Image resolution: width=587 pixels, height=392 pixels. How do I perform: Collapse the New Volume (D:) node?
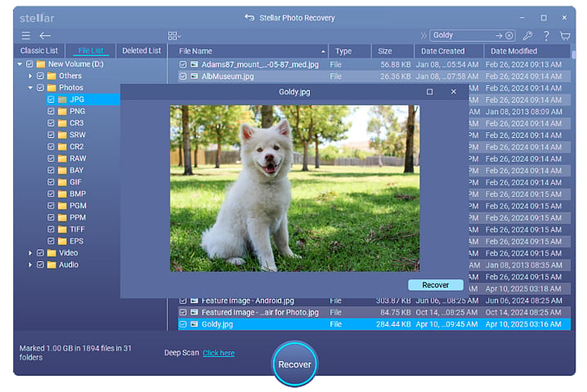(20, 64)
